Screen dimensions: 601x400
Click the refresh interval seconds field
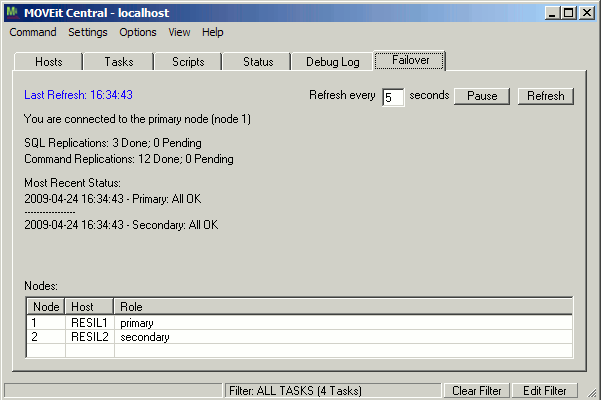point(393,97)
